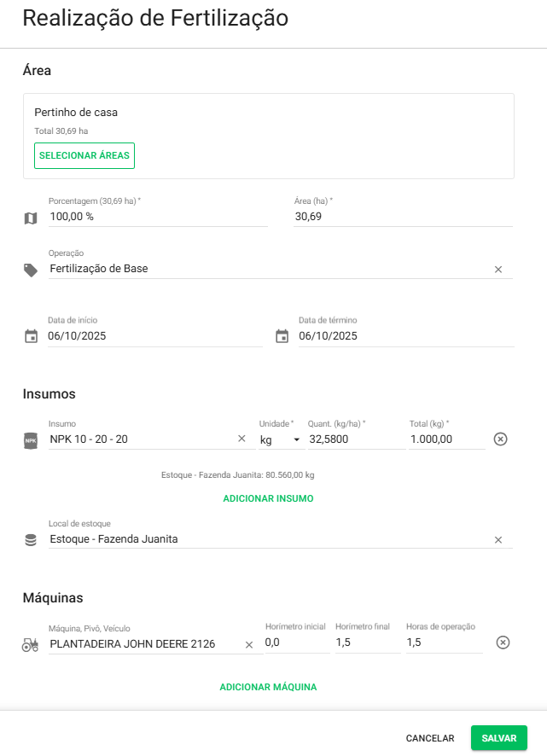Clear the PLANTADEIRA JOHN DEERE 2126 selection
The height and width of the screenshot is (756, 547).
pyautogui.click(x=249, y=645)
